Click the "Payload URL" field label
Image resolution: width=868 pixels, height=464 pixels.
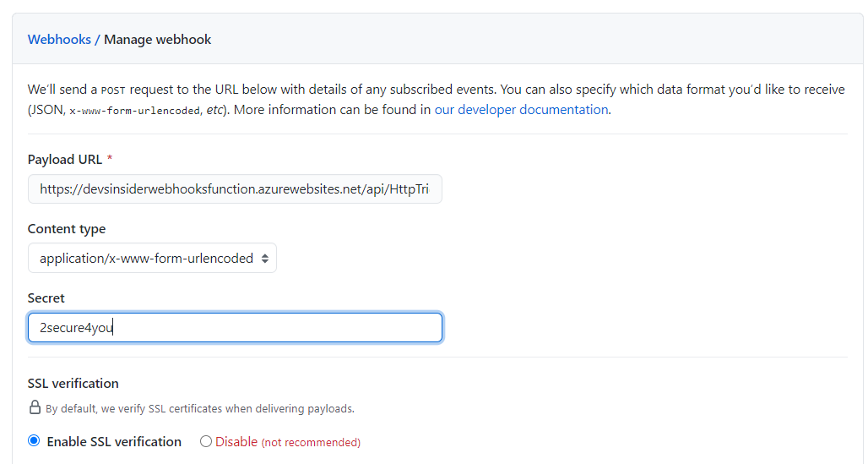(x=65, y=160)
